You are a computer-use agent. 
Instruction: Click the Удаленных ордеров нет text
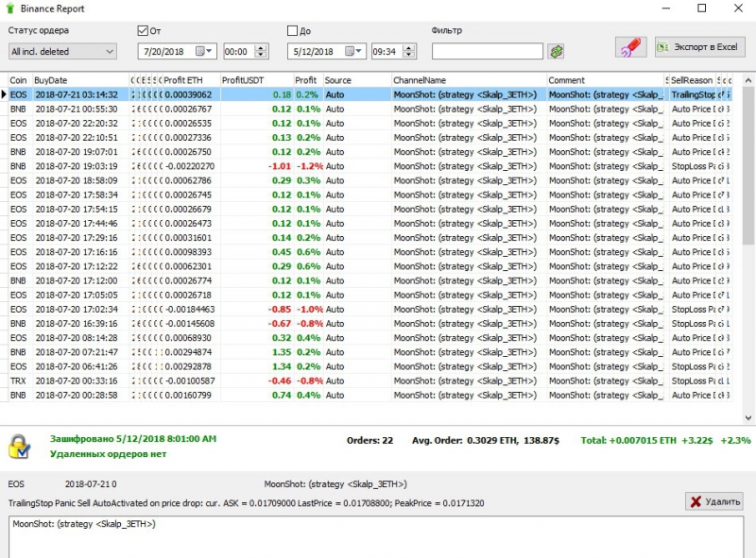click(x=108, y=454)
